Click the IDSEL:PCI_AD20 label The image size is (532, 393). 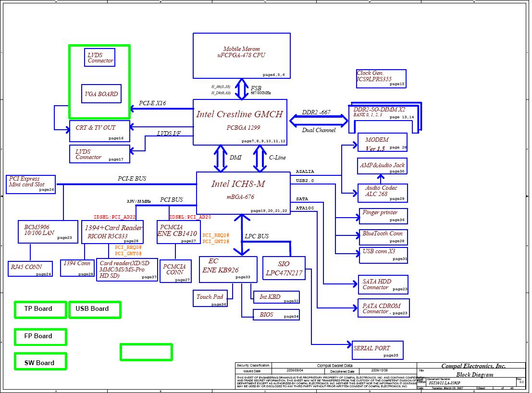click(x=190, y=217)
